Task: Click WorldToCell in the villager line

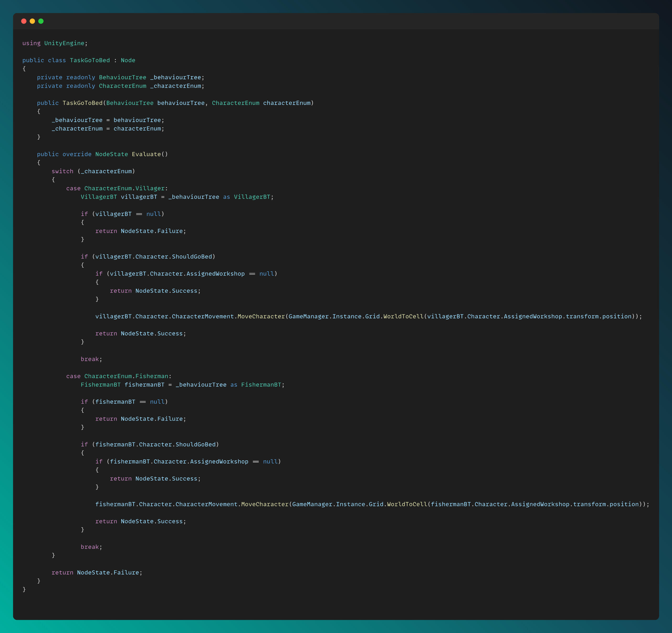Action: click(x=403, y=316)
